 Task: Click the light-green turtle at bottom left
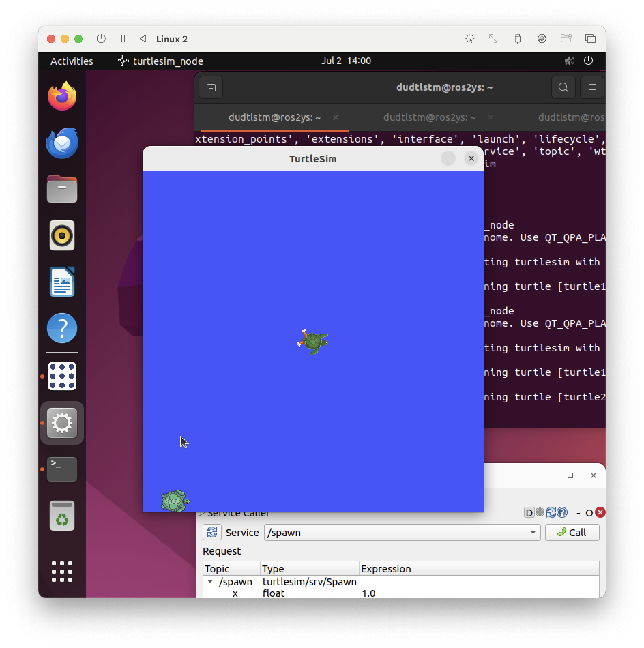point(175,501)
